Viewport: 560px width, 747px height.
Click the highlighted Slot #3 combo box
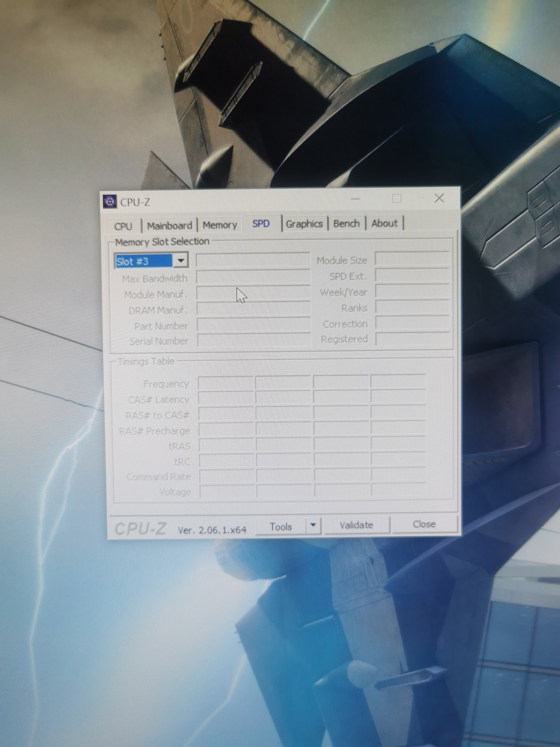(x=143, y=261)
